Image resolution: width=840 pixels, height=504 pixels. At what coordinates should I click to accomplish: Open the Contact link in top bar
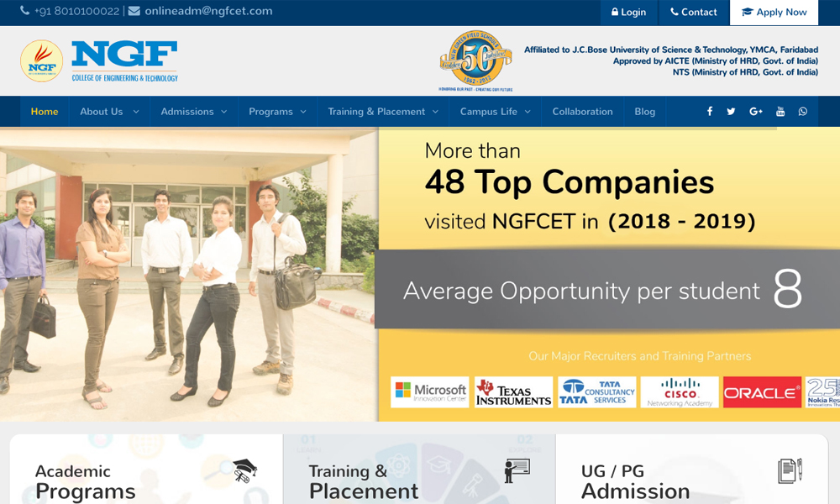click(x=693, y=13)
